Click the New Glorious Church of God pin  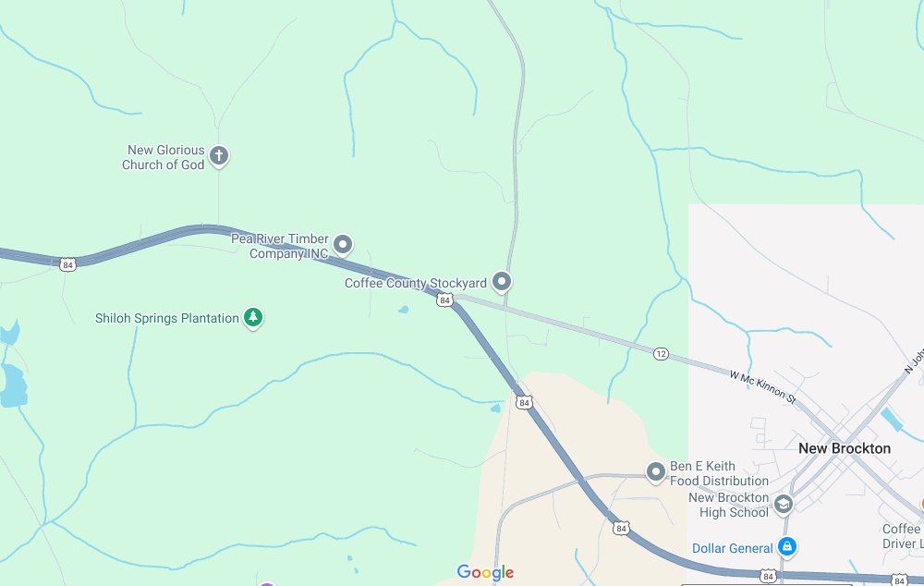[x=219, y=156]
